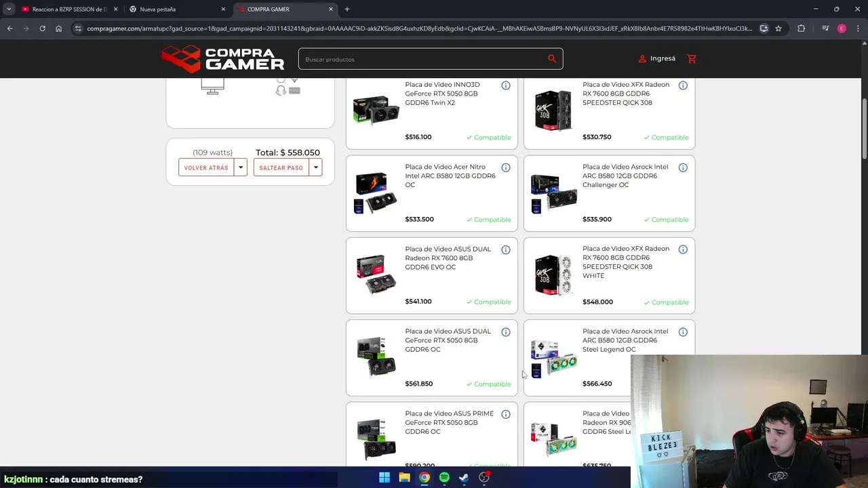Click price $533.500 on Acer Nitro card
The image size is (868, 488).
[419, 220]
